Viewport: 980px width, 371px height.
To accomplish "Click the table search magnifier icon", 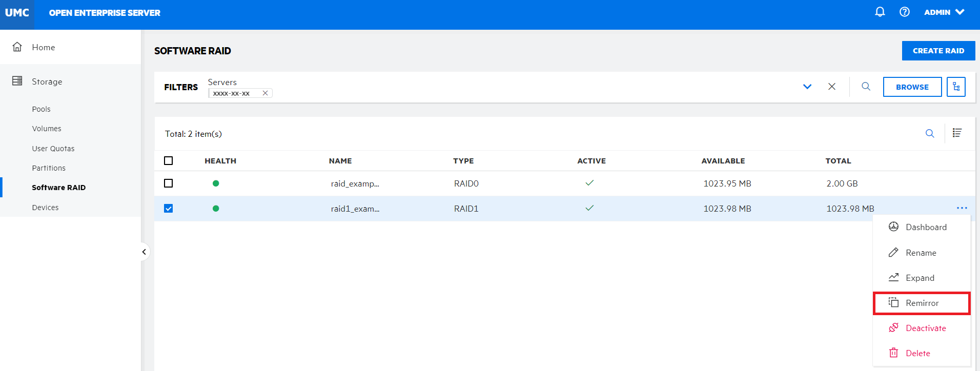I will (x=929, y=134).
